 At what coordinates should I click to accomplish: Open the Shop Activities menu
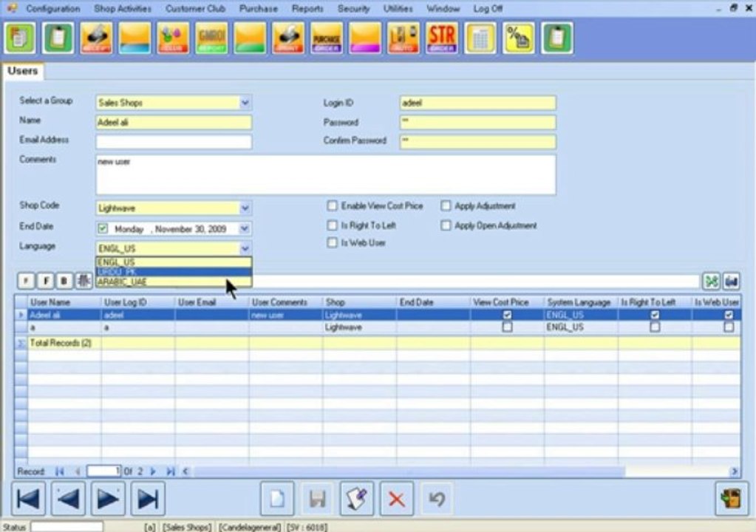[x=123, y=9]
